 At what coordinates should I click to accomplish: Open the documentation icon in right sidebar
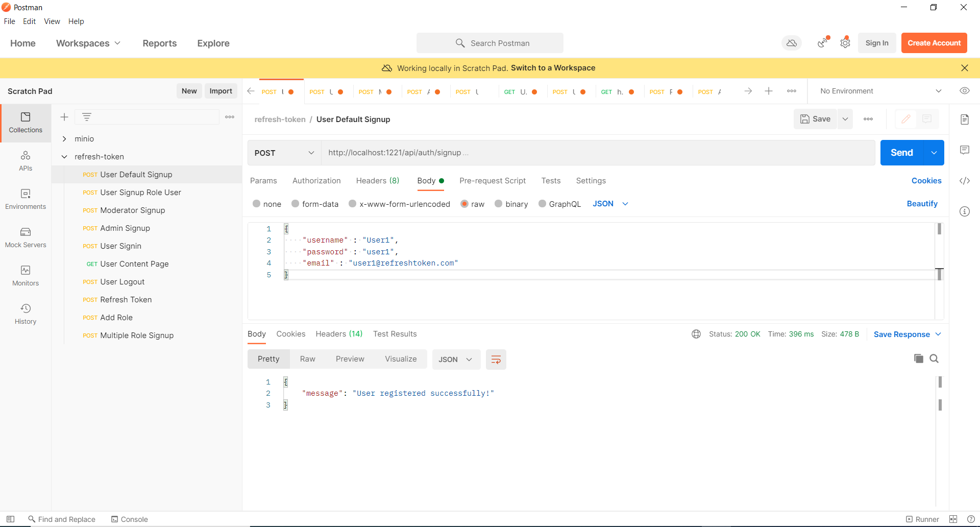pyautogui.click(x=965, y=119)
